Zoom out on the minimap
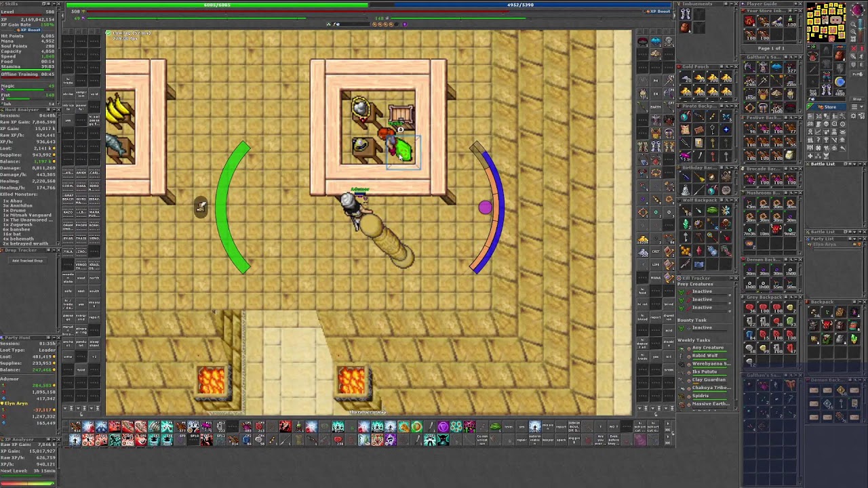868x488 pixels. coord(854,24)
